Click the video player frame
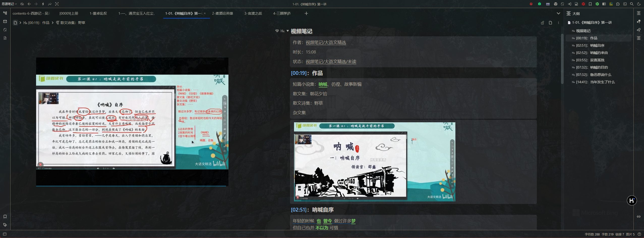 [132, 122]
